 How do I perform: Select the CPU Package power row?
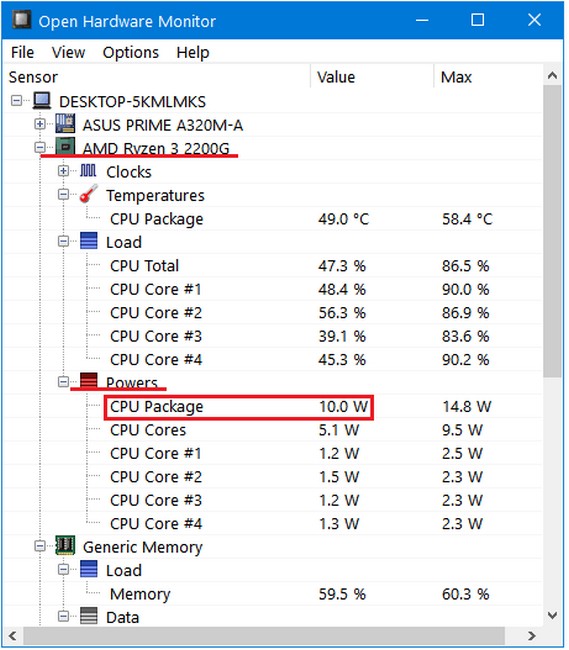(273, 406)
